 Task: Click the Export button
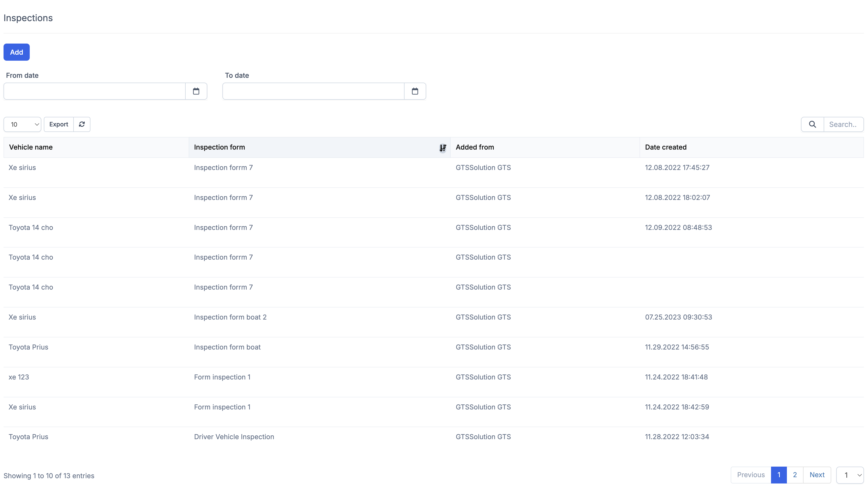(59, 124)
